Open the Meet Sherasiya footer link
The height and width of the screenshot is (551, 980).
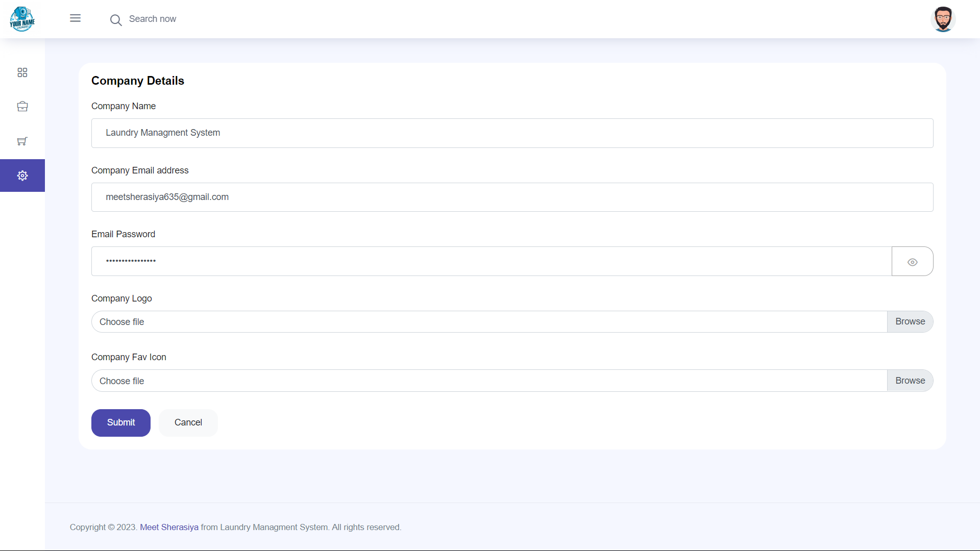pyautogui.click(x=169, y=528)
